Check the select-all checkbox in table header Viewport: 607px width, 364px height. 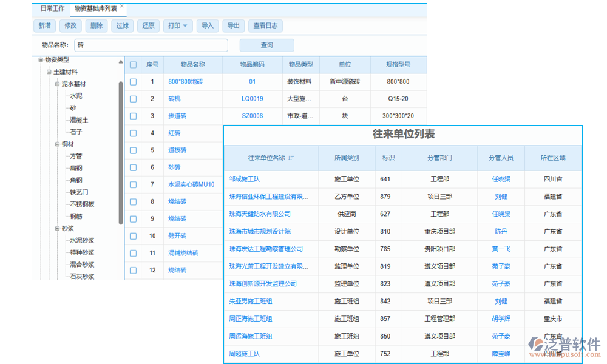(133, 64)
